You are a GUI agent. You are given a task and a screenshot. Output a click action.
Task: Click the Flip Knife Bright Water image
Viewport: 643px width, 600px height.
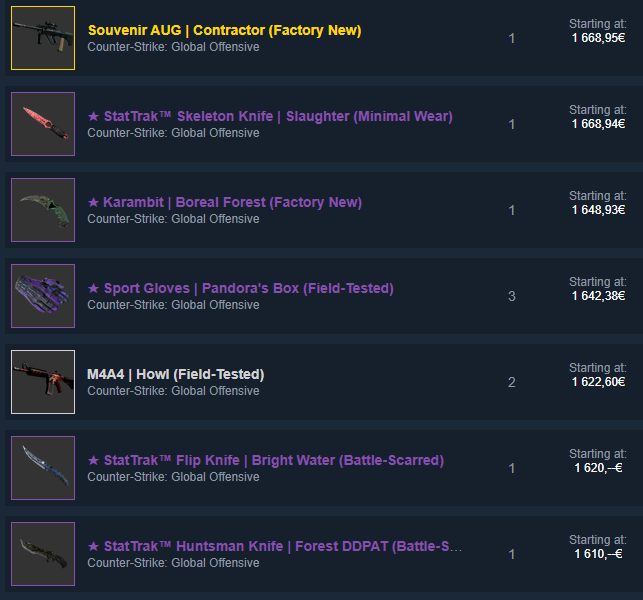pyautogui.click(x=43, y=468)
